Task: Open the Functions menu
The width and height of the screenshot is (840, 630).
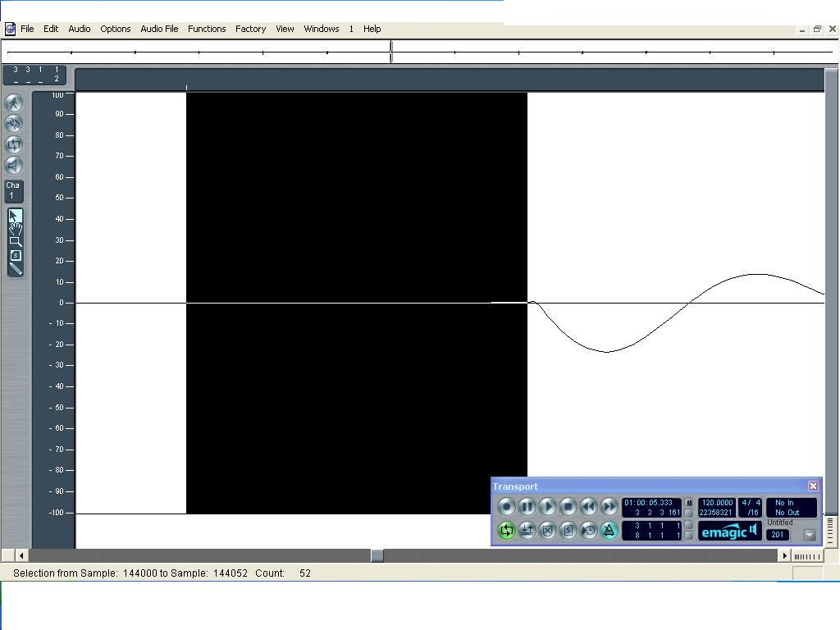Action: (x=207, y=29)
